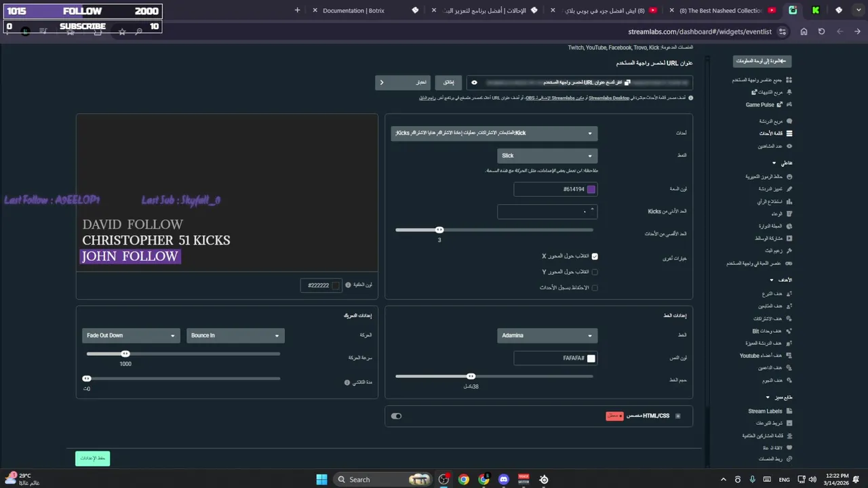The width and height of the screenshot is (868, 488).
Task: Click the copy icon in the widget URL field
Action: click(x=627, y=83)
